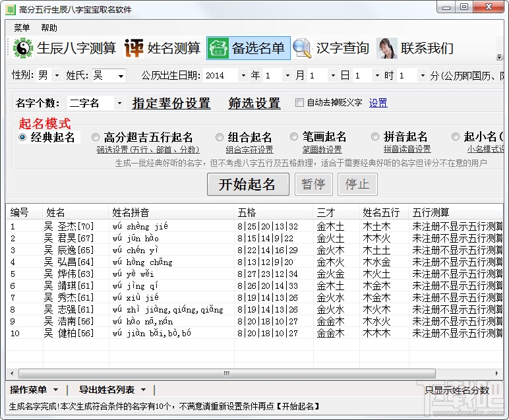Image resolution: width=509 pixels, height=420 pixels.
Task: Open the 帮助 menu
Action: [x=49, y=28]
